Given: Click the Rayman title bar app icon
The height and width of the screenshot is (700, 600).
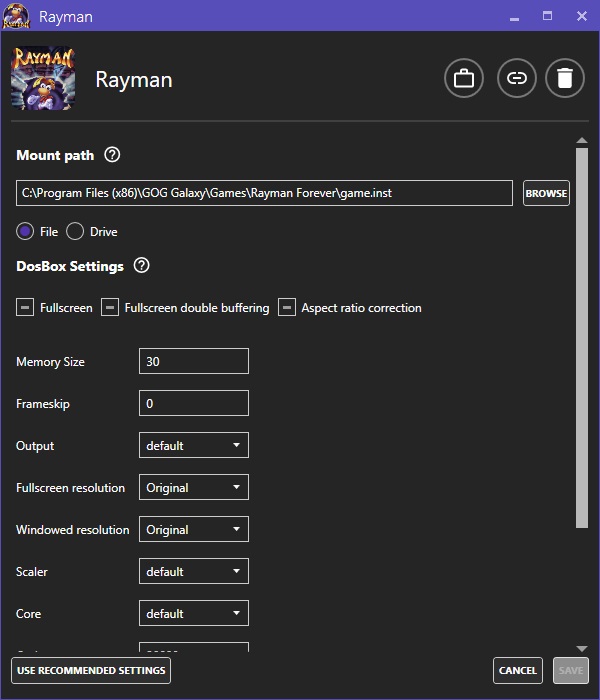Looking at the screenshot, I should coord(16,16).
